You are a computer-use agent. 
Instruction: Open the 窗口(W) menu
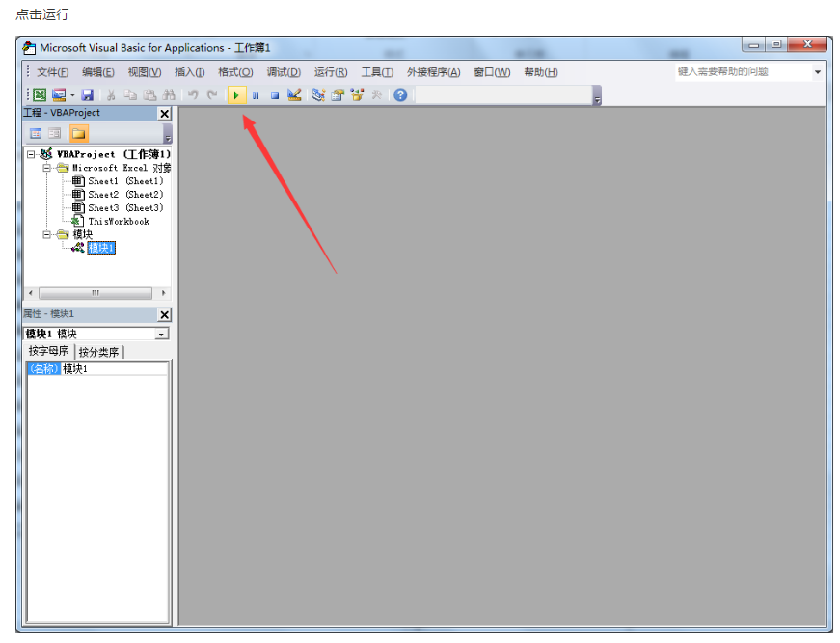492,72
